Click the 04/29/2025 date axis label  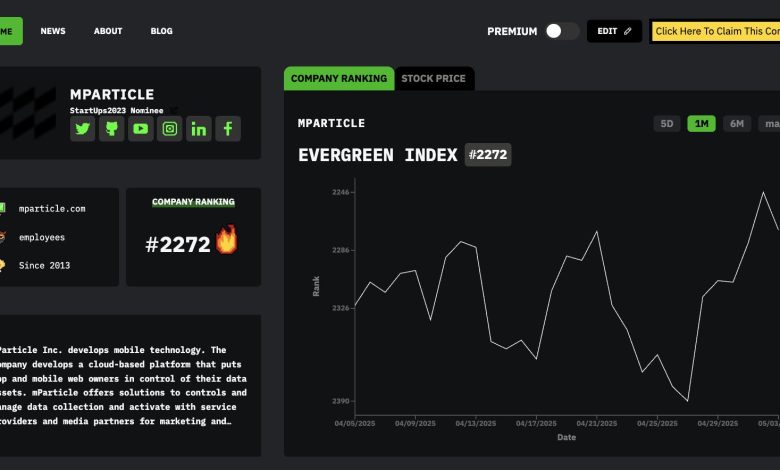(718, 424)
